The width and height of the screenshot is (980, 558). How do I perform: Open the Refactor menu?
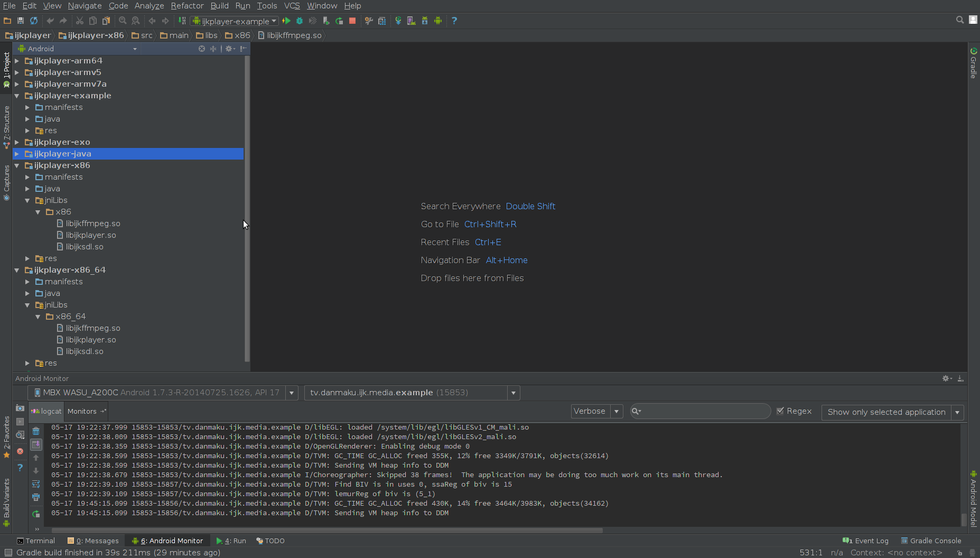point(187,6)
